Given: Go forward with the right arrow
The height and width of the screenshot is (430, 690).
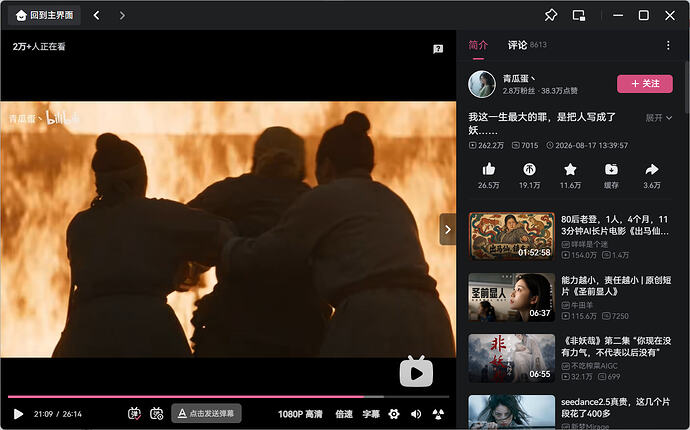Looking at the screenshot, I should (x=122, y=15).
